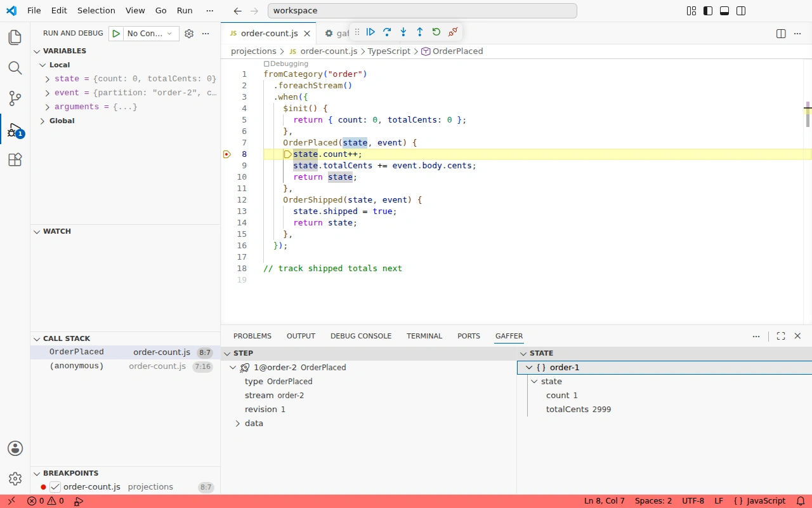
Task: Collapse the Variables section
Action: tap(37, 51)
